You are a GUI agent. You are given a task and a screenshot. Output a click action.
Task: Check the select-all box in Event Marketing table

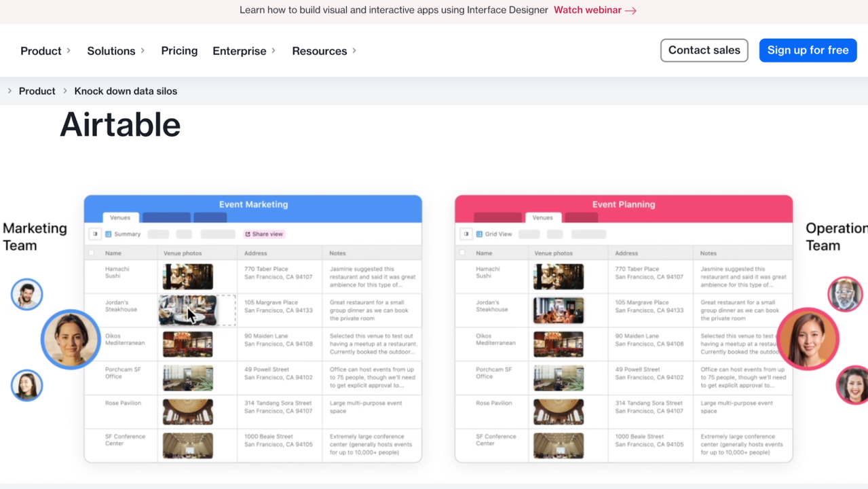pyautogui.click(x=92, y=253)
